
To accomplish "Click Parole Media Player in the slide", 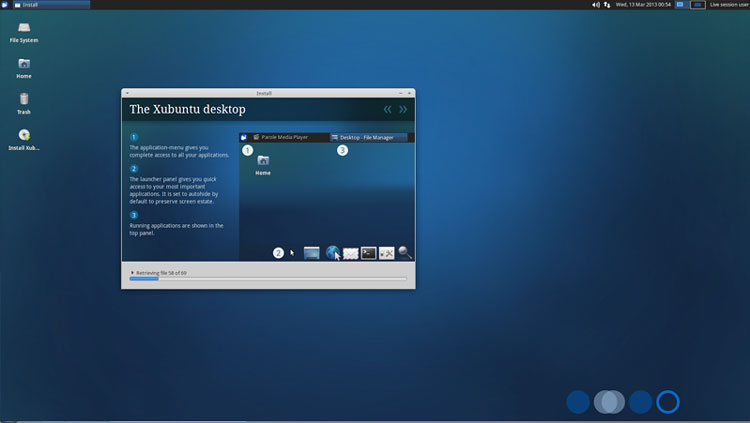I will (x=280, y=137).
